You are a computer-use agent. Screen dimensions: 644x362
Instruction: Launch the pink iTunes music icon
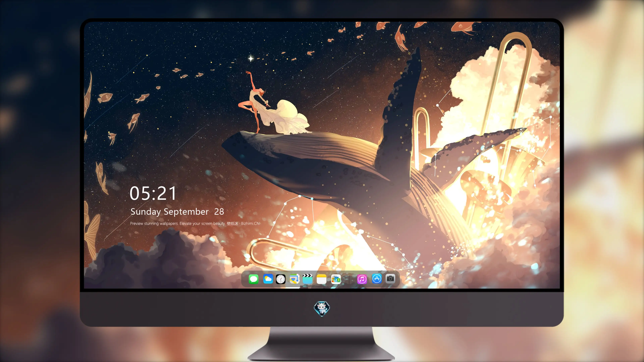click(362, 279)
